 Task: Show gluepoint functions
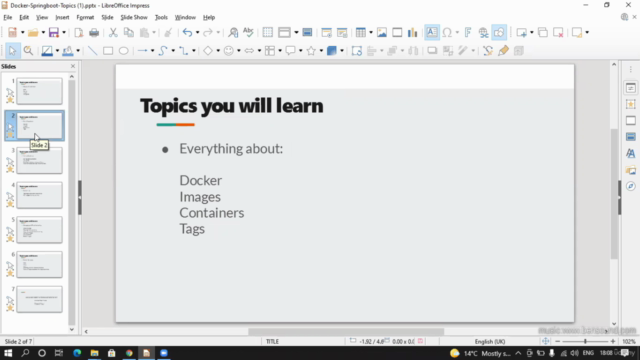pos(503,51)
